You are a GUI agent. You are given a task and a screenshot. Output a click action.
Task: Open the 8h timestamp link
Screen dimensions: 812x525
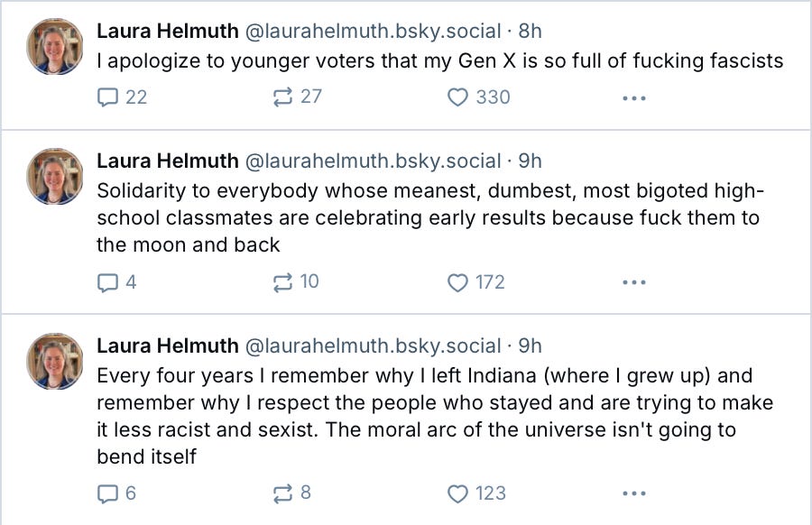coord(530,31)
